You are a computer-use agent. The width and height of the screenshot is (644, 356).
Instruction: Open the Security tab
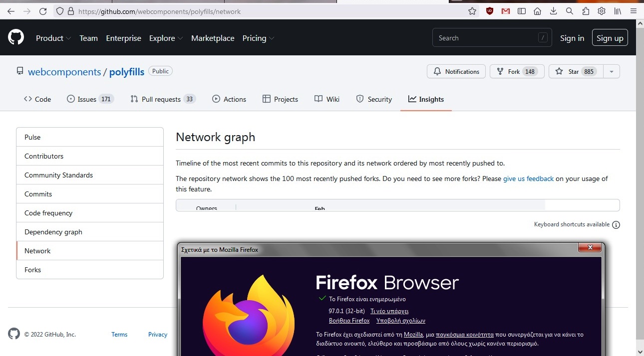coord(374,99)
